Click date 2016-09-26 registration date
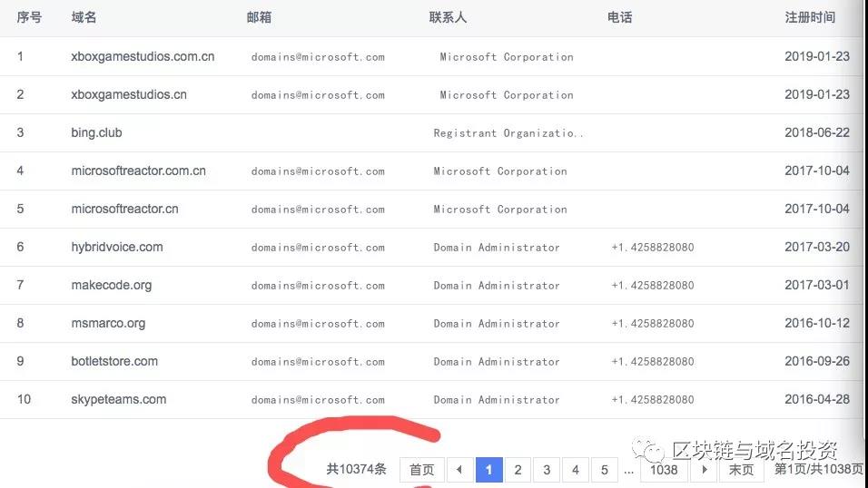The height and width of the screenshot is (488, 868). click(x=817, y=361)
